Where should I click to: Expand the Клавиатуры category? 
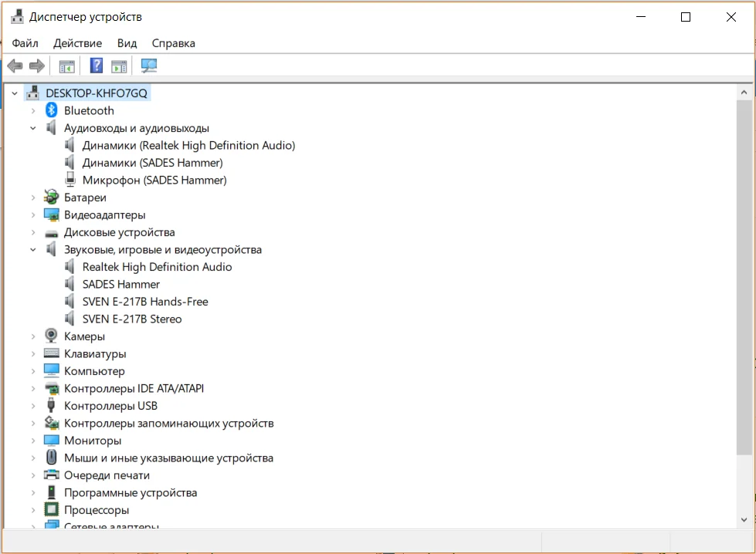coord(33,354)
